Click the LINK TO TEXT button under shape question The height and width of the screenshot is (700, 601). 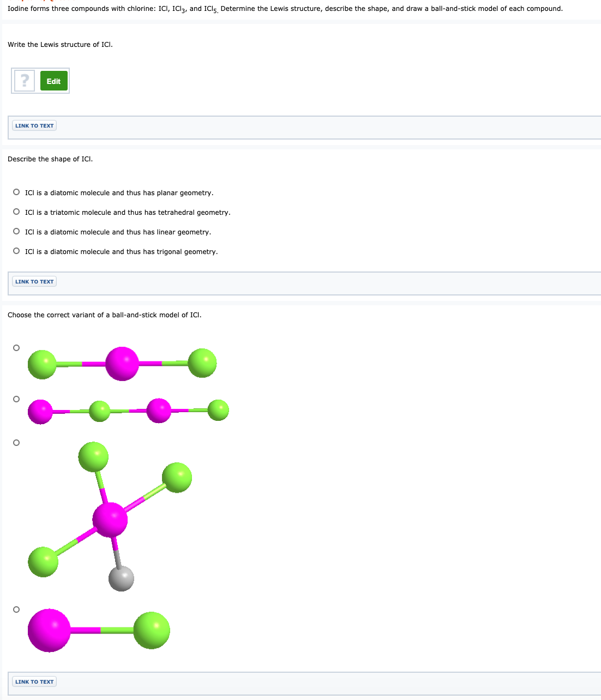point(34,281)
